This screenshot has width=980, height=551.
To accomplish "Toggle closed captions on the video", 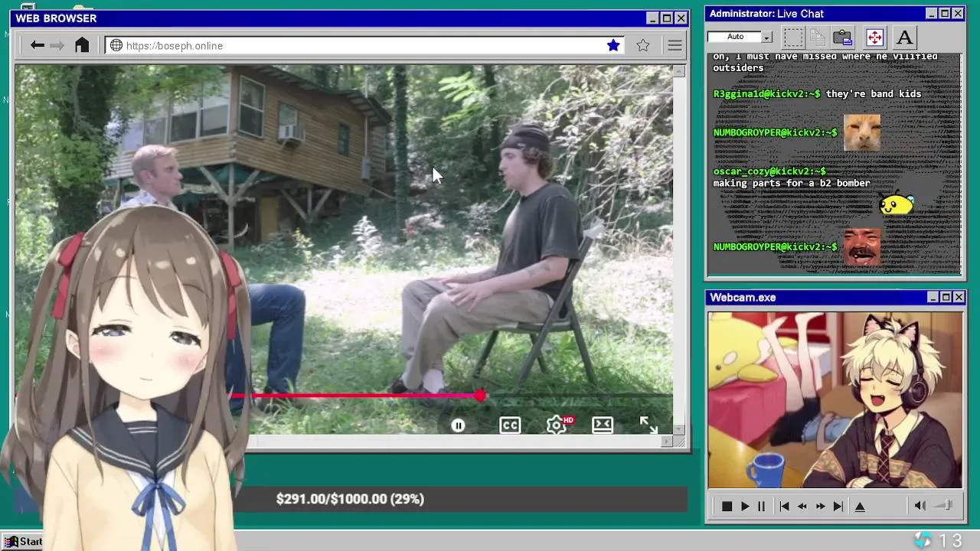I will tap(510, 425).
